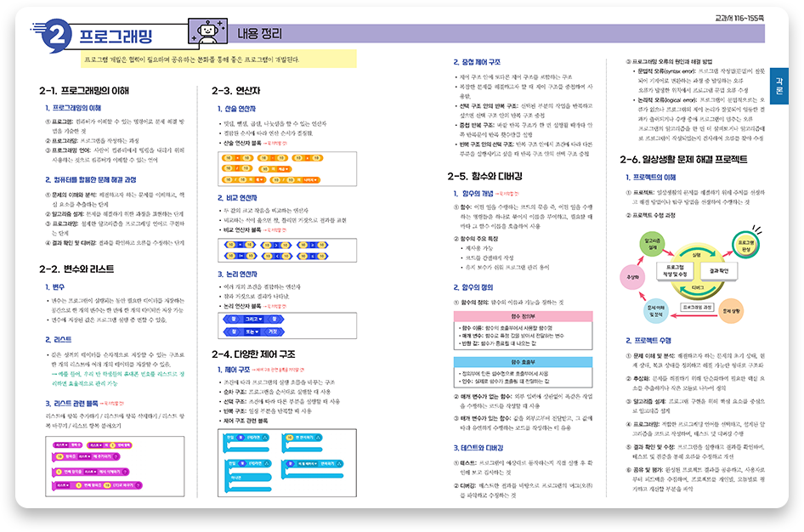Click subheading 1. 프로젝트의 이해
Image resolution: width=804 pixels, height=532 pixels.
click(651, 178)
